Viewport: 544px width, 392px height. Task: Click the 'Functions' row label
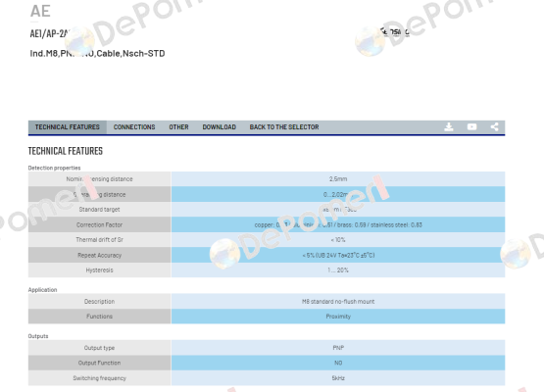click(x=99, y=317)
